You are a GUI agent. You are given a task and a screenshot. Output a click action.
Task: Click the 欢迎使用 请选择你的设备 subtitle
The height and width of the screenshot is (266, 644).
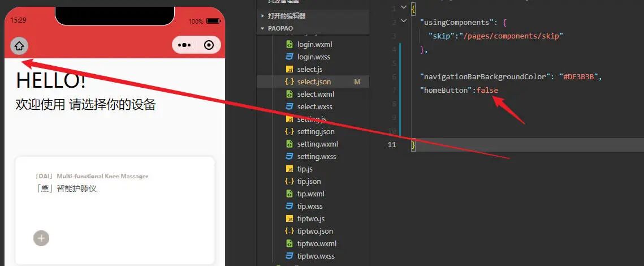point(85,105)
